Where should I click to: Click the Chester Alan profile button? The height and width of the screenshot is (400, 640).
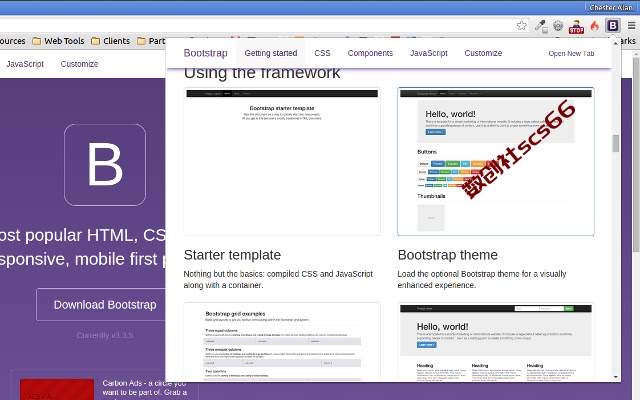coord(611,7)
